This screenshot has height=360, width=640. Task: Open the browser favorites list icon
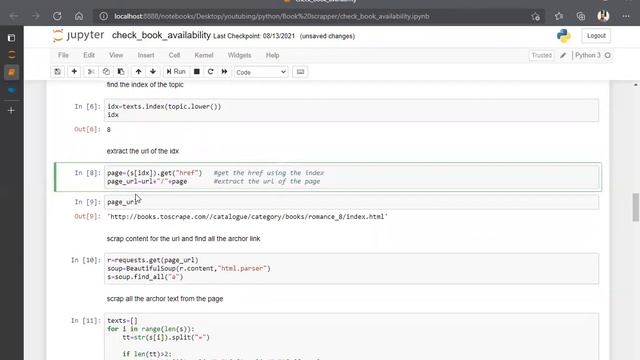click(x=559, y=16)
